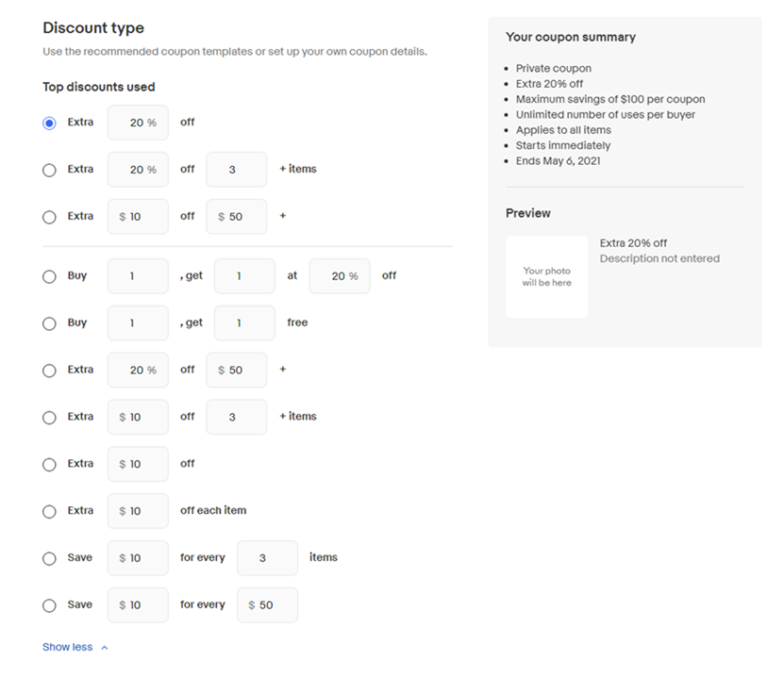
Task: Pick the 'Extra $10 off each item' radio button
Action: (49, 511)
